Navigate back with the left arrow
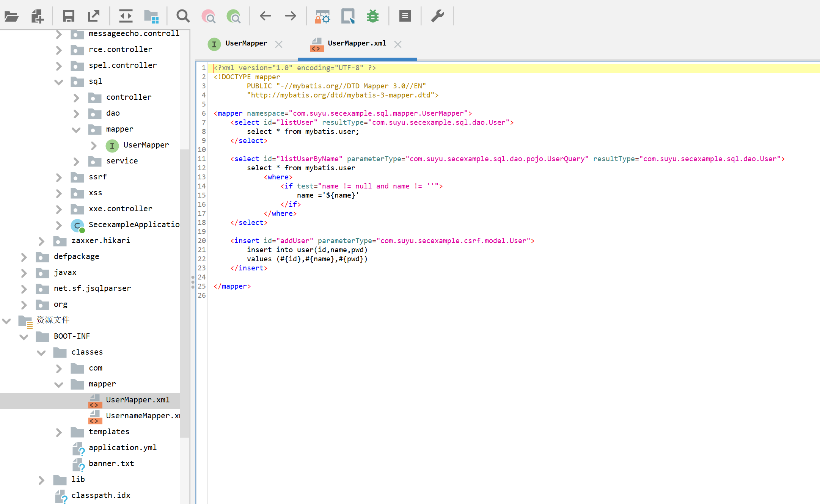 (265, 16)
